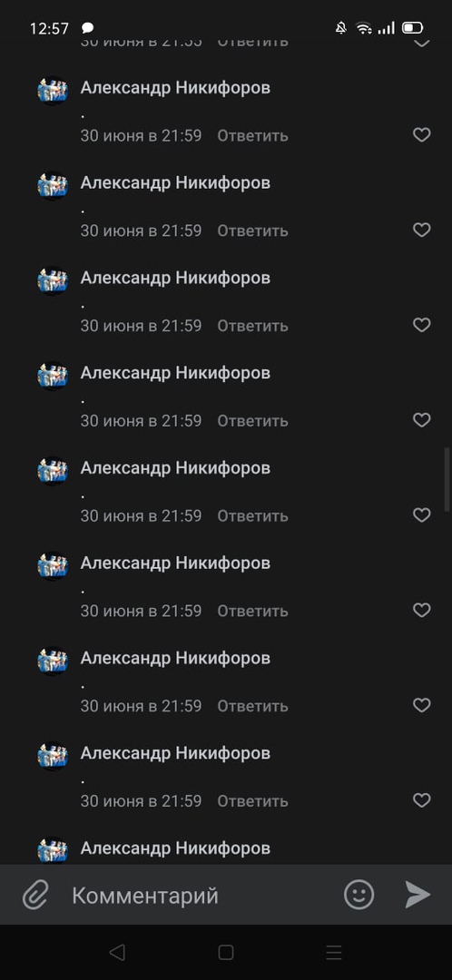This screenshot has width=452, height=980.
Task: Open the first visible Александр Никифоров name
Action: click(175, 88)
